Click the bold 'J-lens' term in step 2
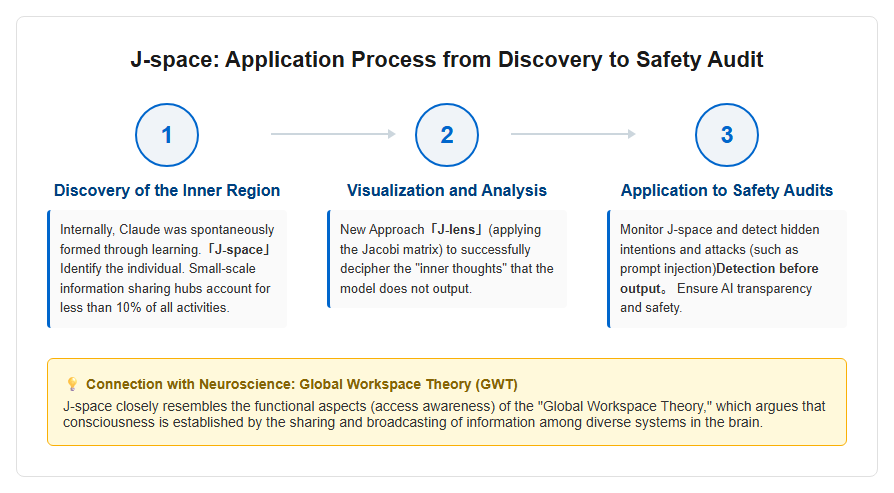 (x=457, y=230)
